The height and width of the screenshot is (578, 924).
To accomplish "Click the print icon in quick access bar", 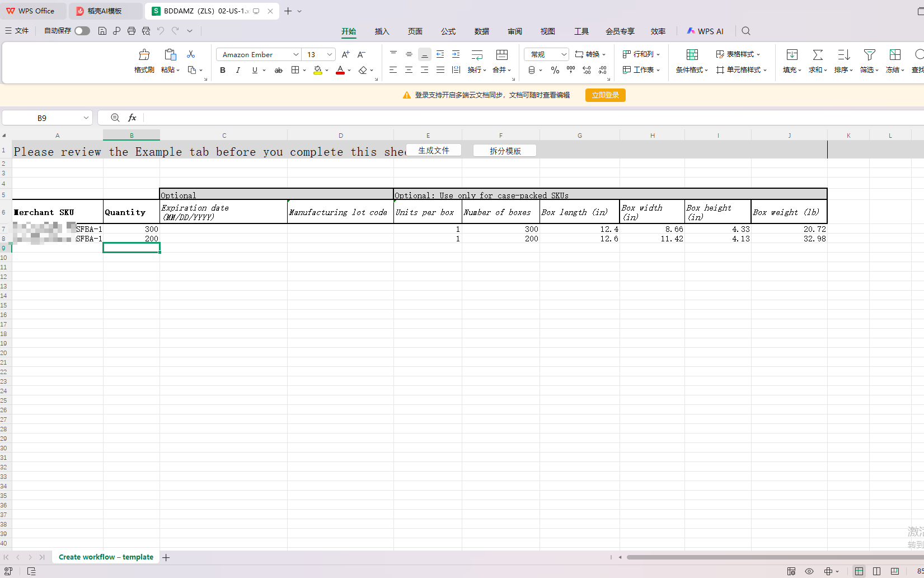I will tap(132, 31).
